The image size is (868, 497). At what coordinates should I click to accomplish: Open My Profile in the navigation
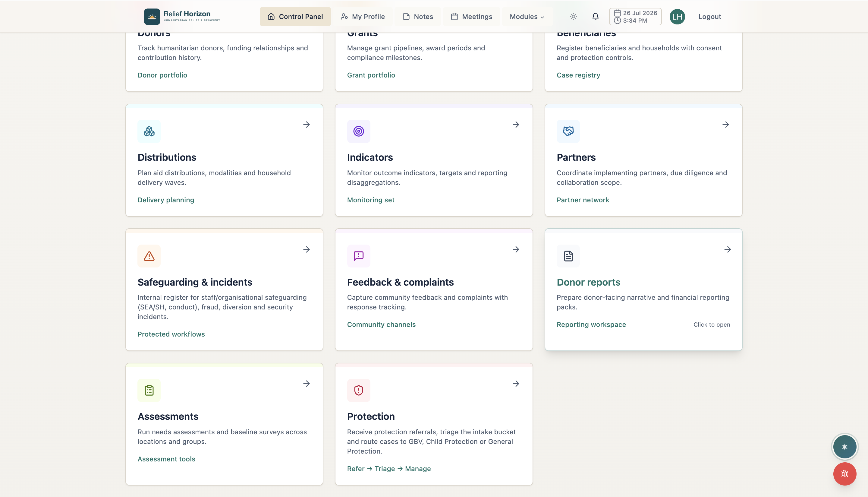tap(363, 16)
